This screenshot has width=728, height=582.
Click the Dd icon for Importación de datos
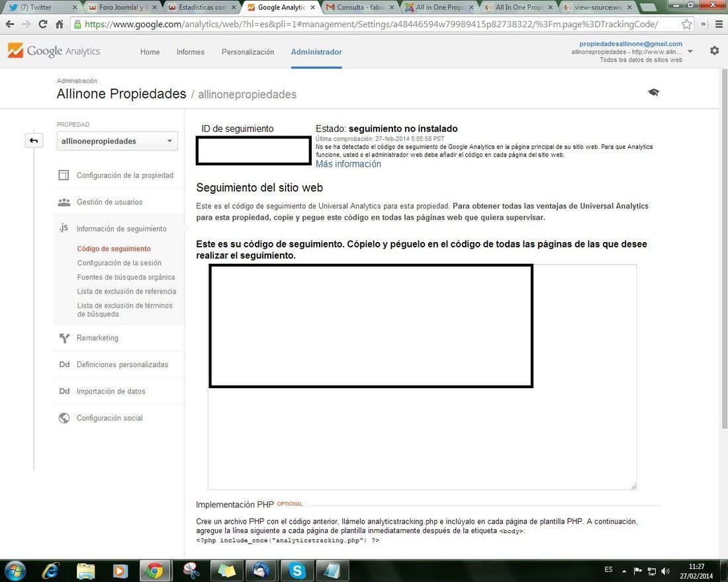[x=64, y=392]
